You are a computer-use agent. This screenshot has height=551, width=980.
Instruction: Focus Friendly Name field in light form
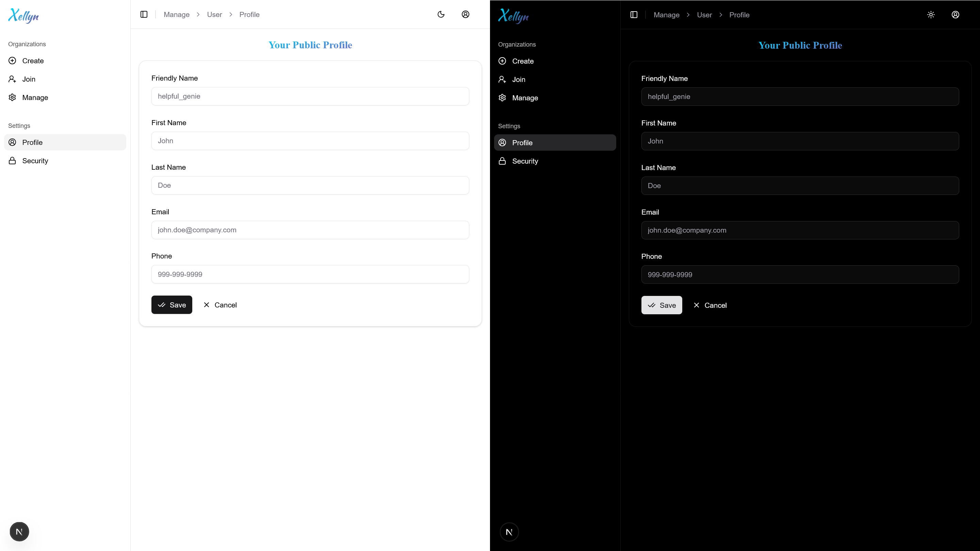pos(310,96)
